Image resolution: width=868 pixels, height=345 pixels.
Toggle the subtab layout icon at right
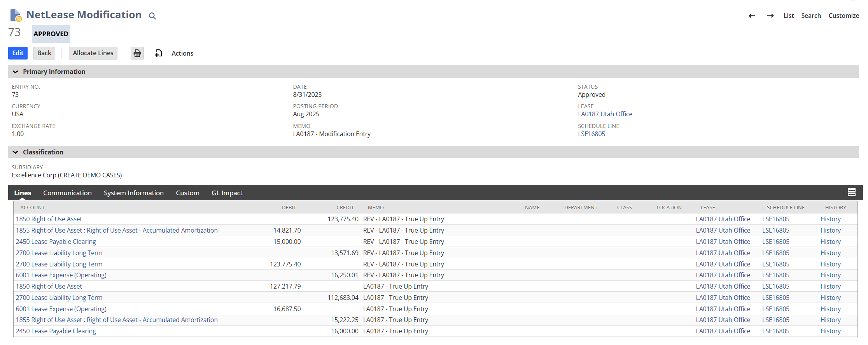click(x=851, y=193)
